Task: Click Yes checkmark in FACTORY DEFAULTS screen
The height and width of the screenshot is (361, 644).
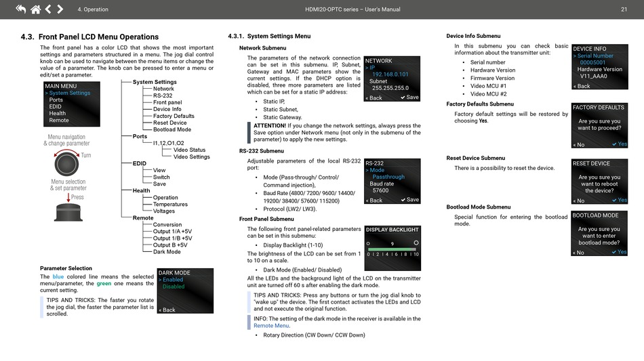Action: pos(620,144)
